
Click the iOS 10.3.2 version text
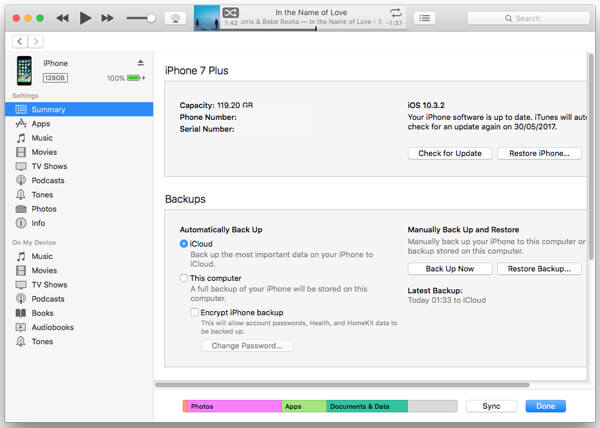(x=426, y=105)
